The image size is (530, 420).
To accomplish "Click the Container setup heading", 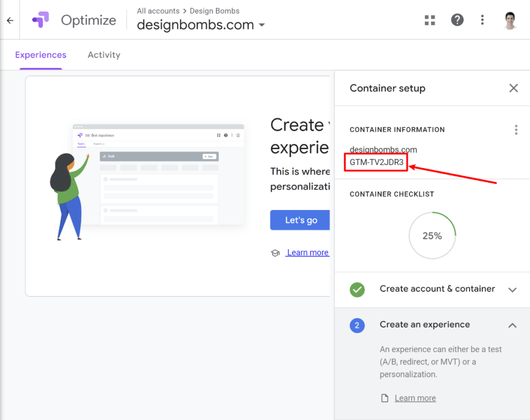I will [x=387, y=88].
